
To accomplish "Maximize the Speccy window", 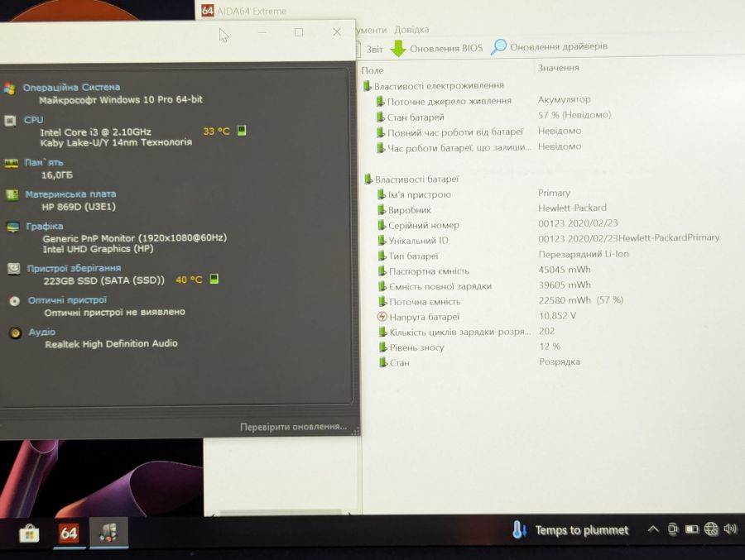I will (x=299, y=32).
